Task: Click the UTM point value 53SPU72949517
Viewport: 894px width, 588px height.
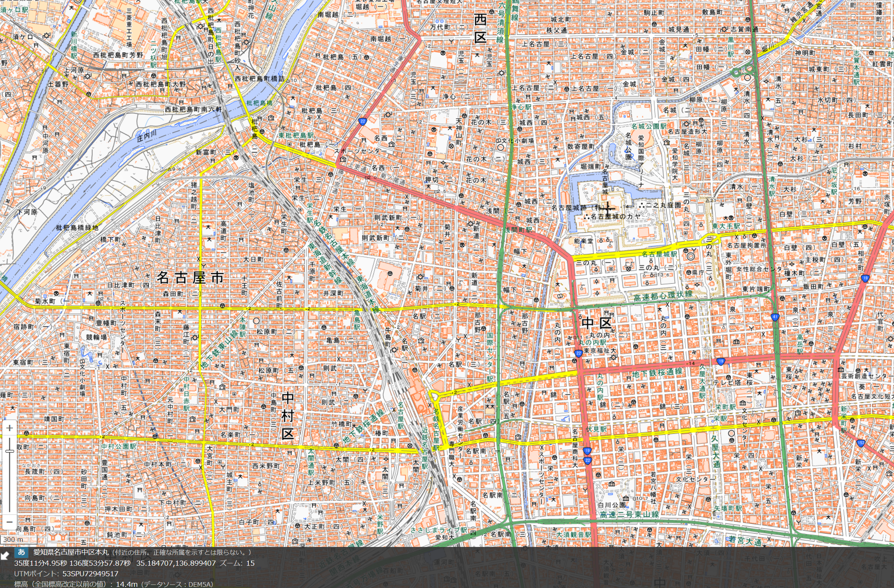Action: click(x=90, y=574)
